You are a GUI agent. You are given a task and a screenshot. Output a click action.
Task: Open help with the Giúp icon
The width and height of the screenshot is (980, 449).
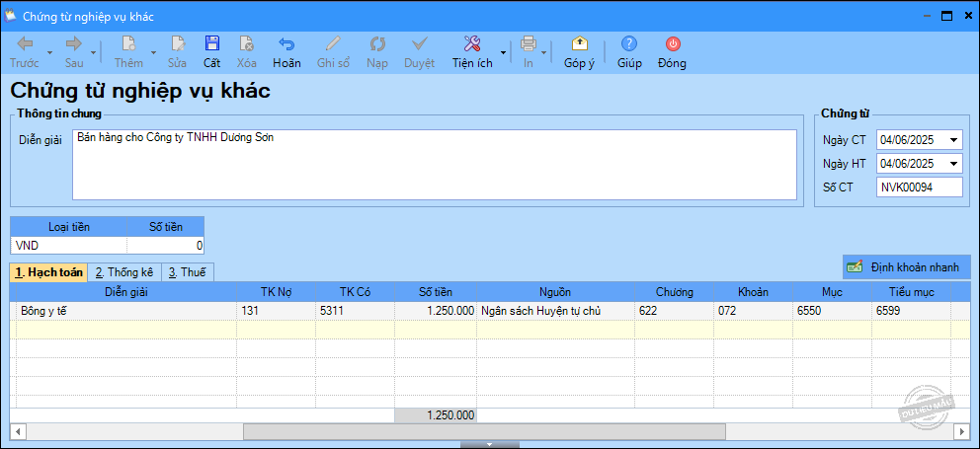(629, 43)
